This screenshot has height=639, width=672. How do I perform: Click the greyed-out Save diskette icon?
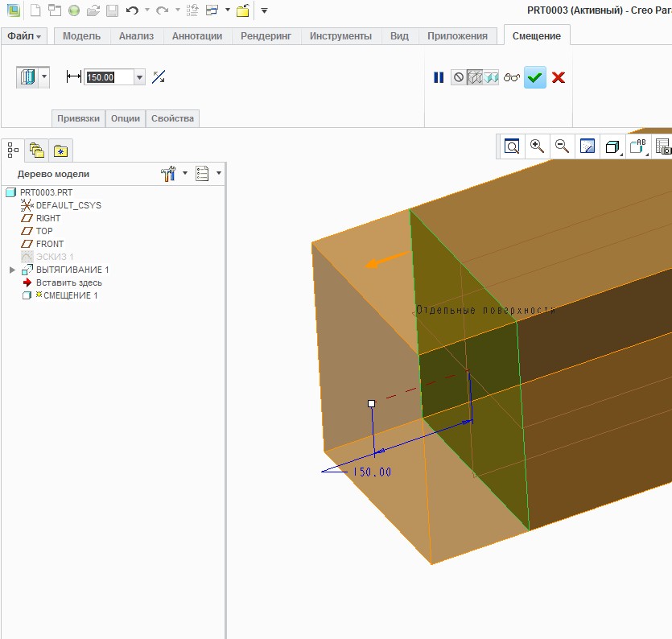[113, 10]
